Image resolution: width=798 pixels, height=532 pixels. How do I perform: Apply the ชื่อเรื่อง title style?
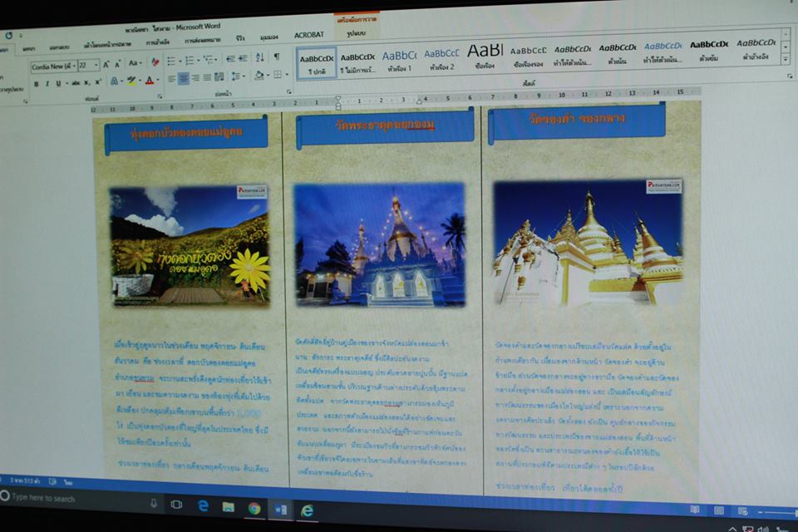pos(485,57)
